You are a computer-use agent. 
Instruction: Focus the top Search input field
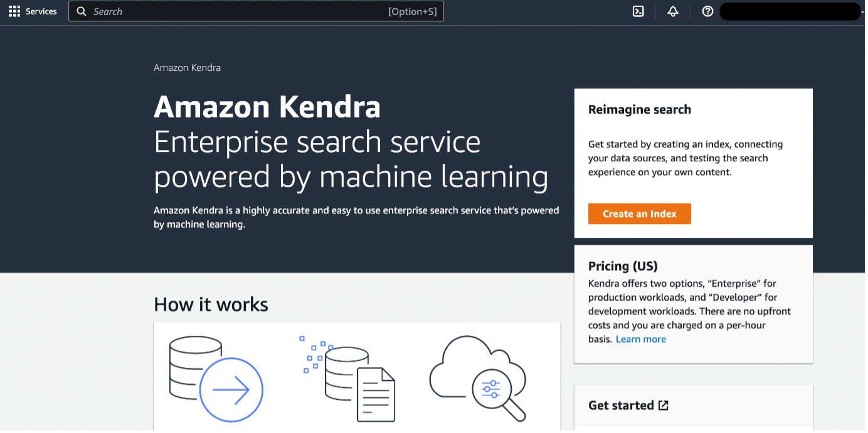(x=256, y=11)
